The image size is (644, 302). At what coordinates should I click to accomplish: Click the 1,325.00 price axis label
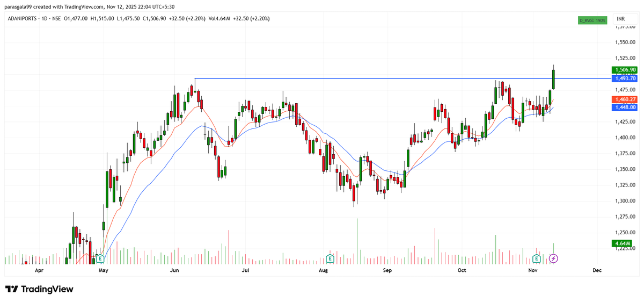click(x=626, y=185)
